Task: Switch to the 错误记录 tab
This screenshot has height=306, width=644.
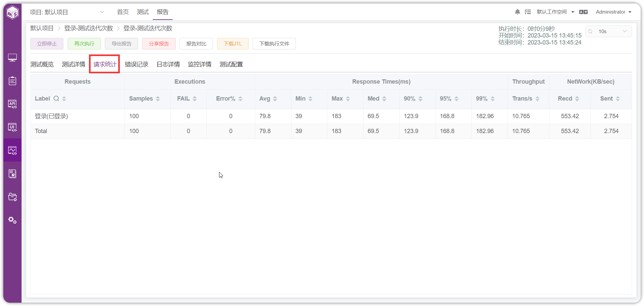Action: click(136, 64)
